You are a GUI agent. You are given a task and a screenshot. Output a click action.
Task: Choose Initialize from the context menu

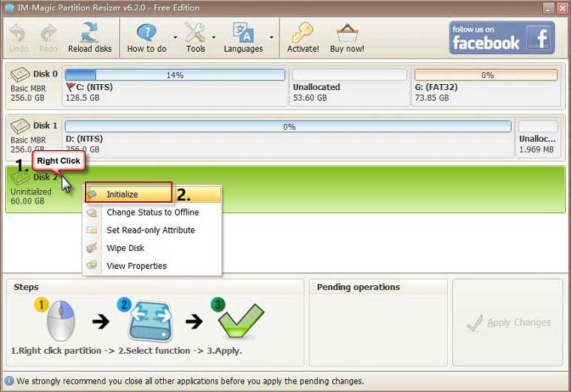point(153,194)
